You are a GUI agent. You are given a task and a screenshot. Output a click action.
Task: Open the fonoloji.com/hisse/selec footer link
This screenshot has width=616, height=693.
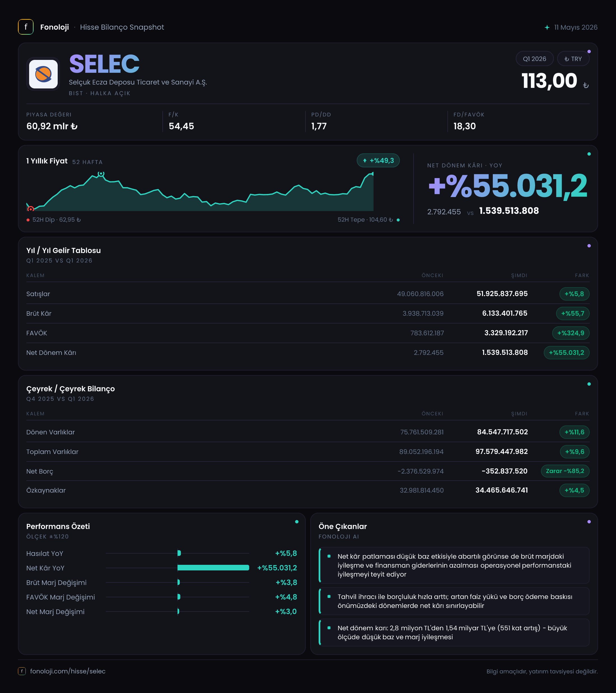click(68, 671)
